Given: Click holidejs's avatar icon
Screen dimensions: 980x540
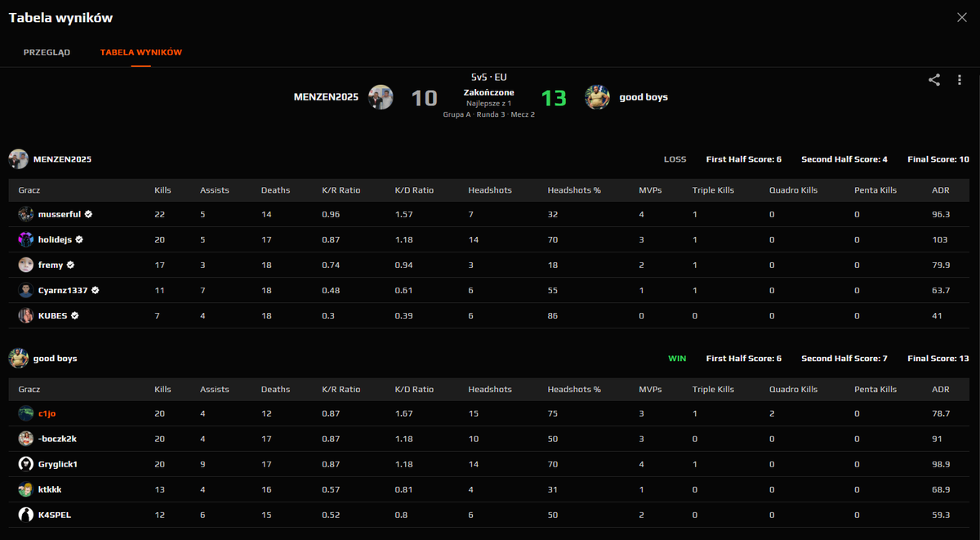Looking at the screenshot, I should [26, 239].
